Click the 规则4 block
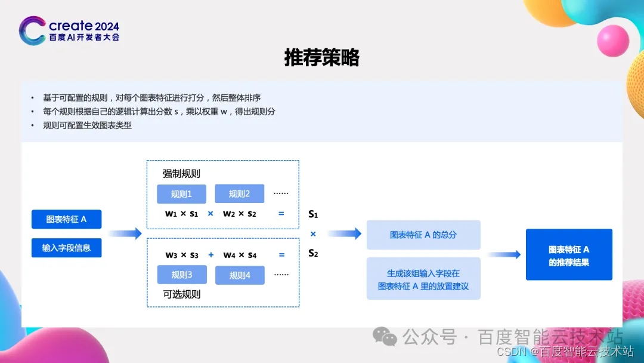This screenshot has height=363, width=644. pos(240,275)
